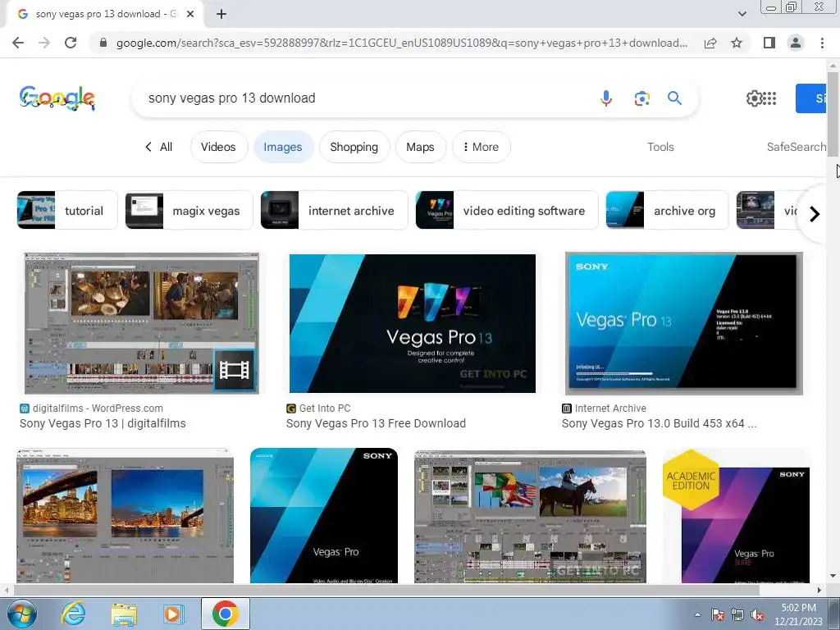Open the Chrome profile avatar
The image size is (840, 630).
coord(796,43)
